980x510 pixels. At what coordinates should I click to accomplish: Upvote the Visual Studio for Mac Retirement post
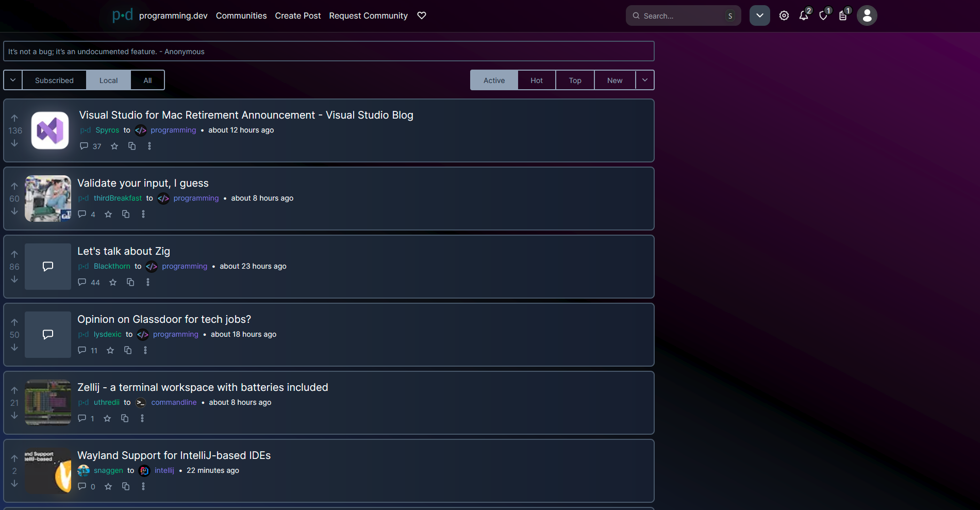[14, 118]
